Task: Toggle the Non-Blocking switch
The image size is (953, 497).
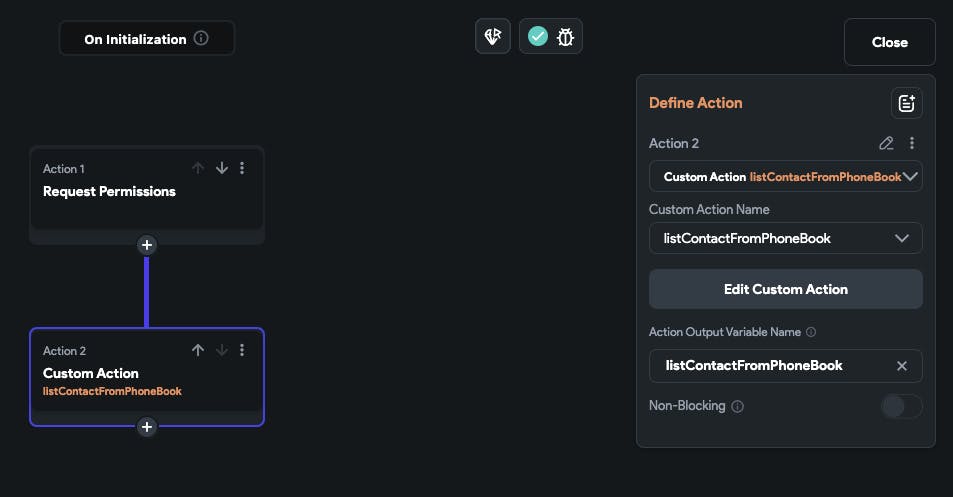Action: pyautogui.click(x=900, y=407)
